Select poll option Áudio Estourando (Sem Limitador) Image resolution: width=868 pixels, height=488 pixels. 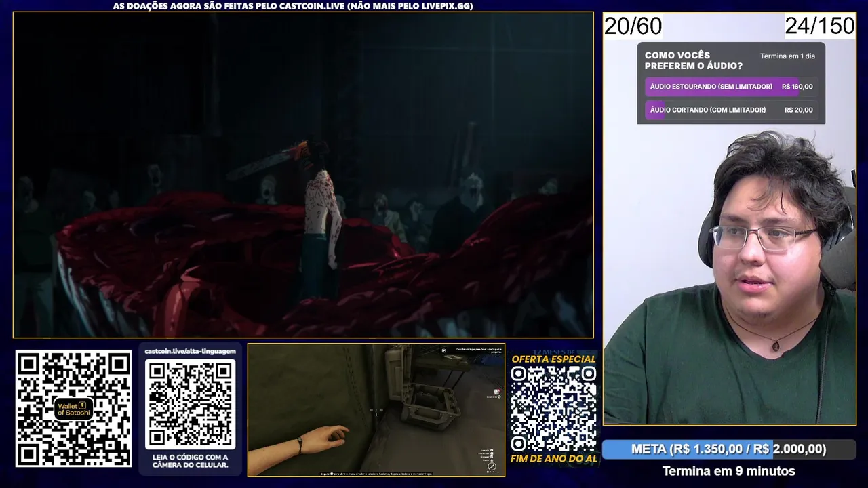coord(731,87)
